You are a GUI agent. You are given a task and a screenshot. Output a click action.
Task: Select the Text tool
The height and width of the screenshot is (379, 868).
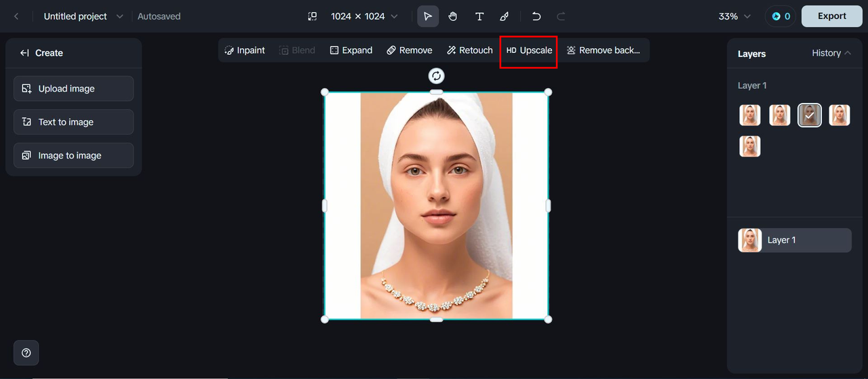tap(479, 16)
